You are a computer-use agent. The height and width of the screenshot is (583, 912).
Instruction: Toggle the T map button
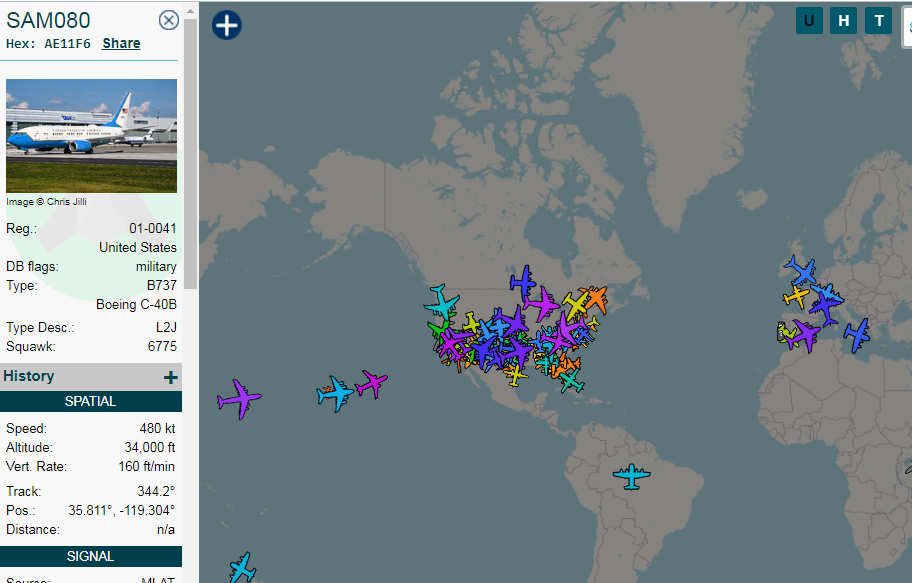click(878, 21)
